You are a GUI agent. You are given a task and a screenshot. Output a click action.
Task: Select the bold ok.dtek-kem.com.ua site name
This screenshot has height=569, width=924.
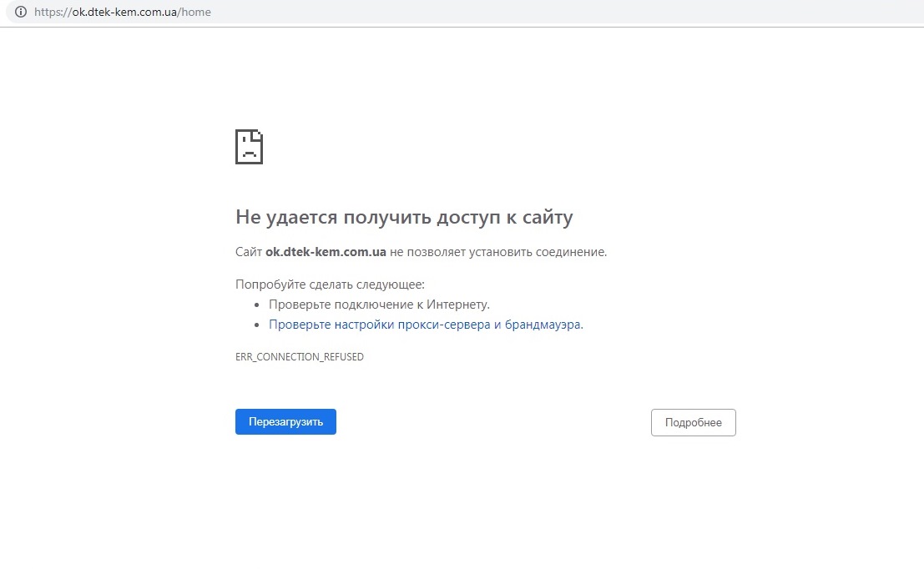(x=325, y=251)
